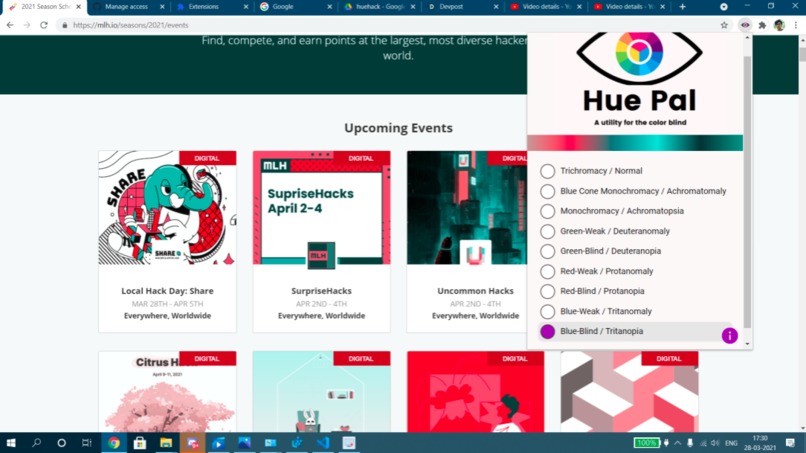Pick Green-Blind / Deuteranopia option
Screen dimensions: 806x453
click(x=547, y=251)
